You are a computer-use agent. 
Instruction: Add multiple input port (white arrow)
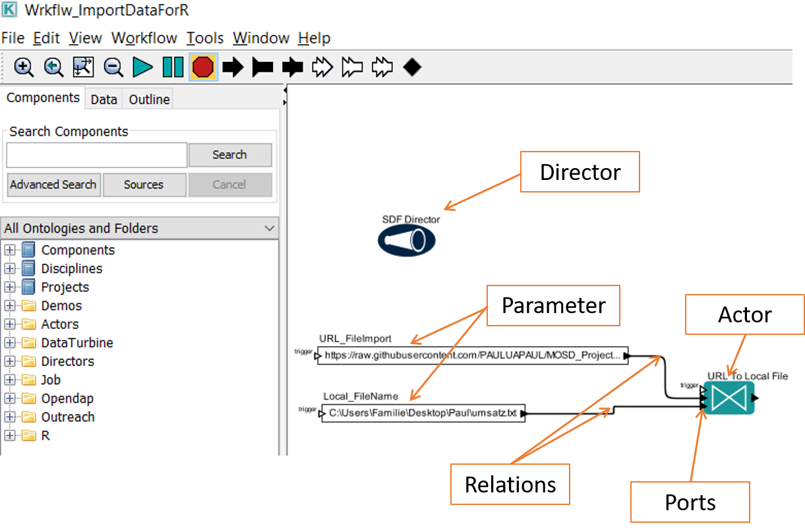click(x=322, y=67)
